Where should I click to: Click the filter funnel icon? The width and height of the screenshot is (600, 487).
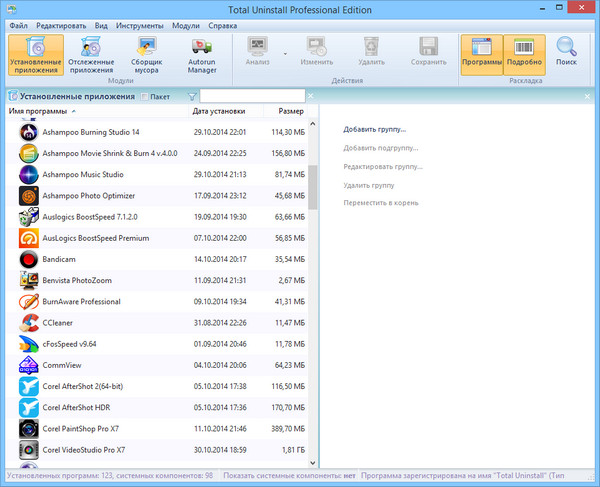(x=192, y=96)
